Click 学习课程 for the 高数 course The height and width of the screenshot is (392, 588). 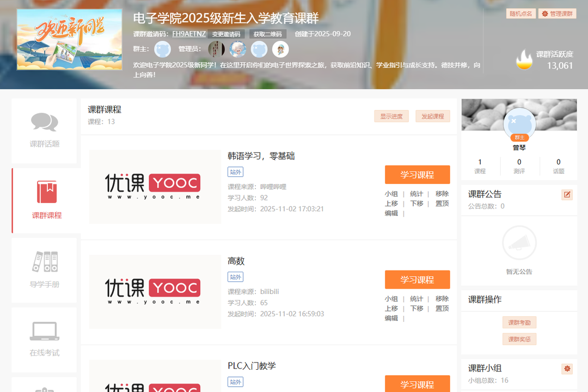pyautogui.click(x=417, y=279)
